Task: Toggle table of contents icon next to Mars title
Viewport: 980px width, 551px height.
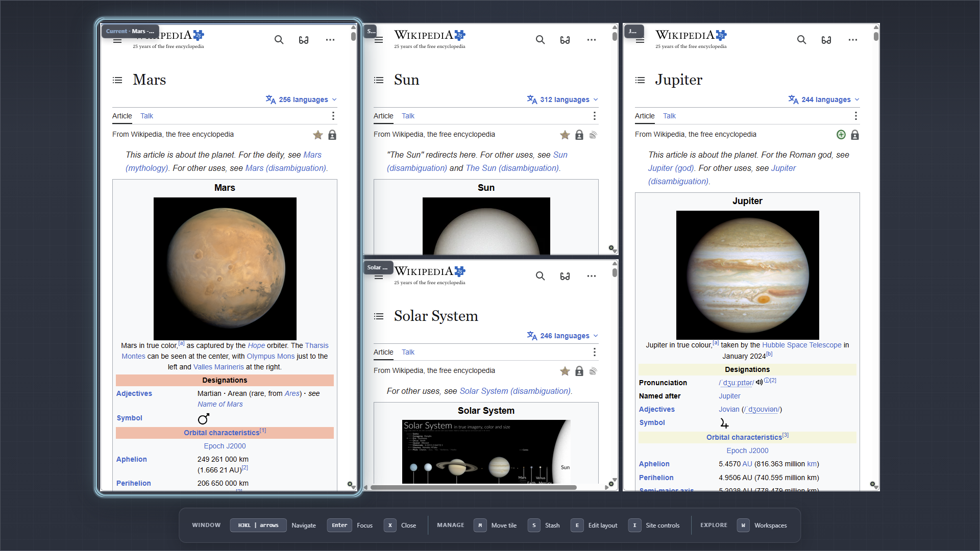Action: 117,80
